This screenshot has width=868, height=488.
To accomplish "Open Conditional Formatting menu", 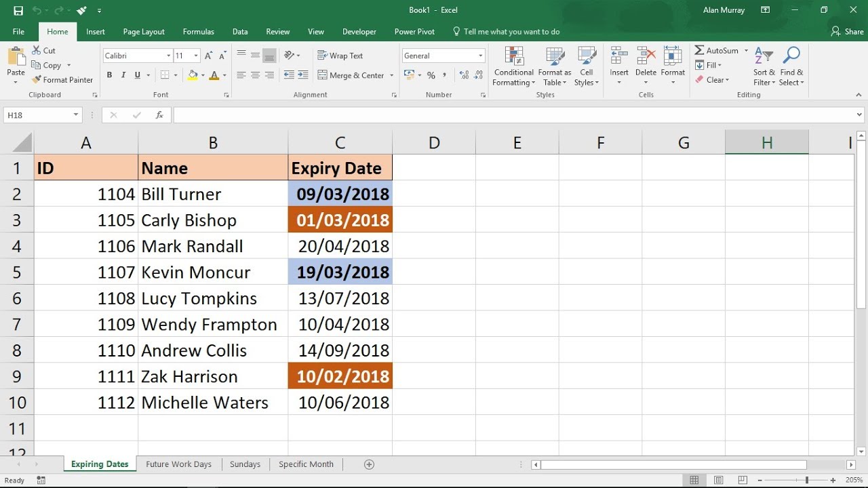I will point(514,66).
